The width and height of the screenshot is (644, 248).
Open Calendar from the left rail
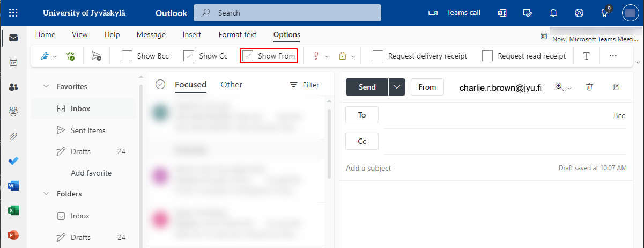click(13, 62)
